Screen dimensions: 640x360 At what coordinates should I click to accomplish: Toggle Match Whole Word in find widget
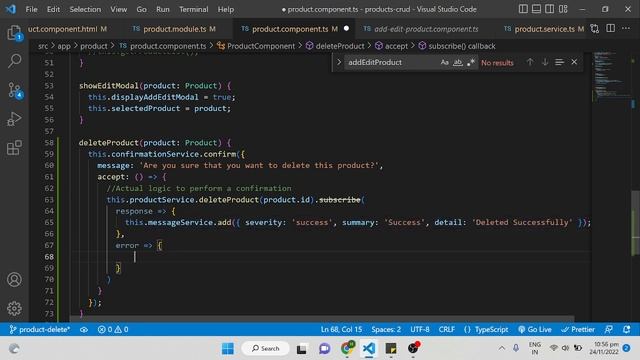(x=458, y=62)
